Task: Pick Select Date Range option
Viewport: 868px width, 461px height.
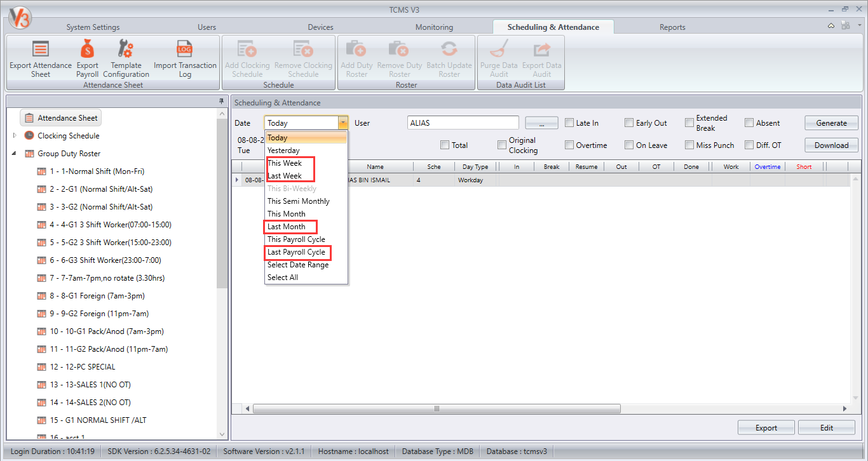Action: coord(306,265)
